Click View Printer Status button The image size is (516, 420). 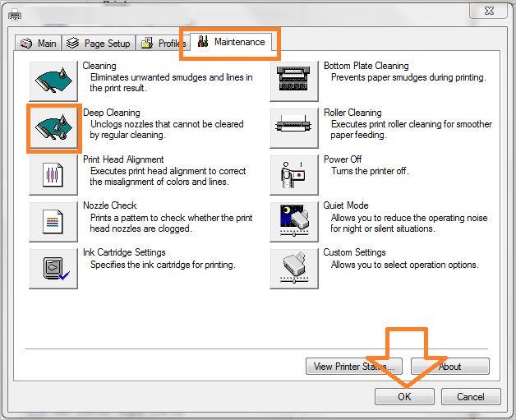pos(354,367)
